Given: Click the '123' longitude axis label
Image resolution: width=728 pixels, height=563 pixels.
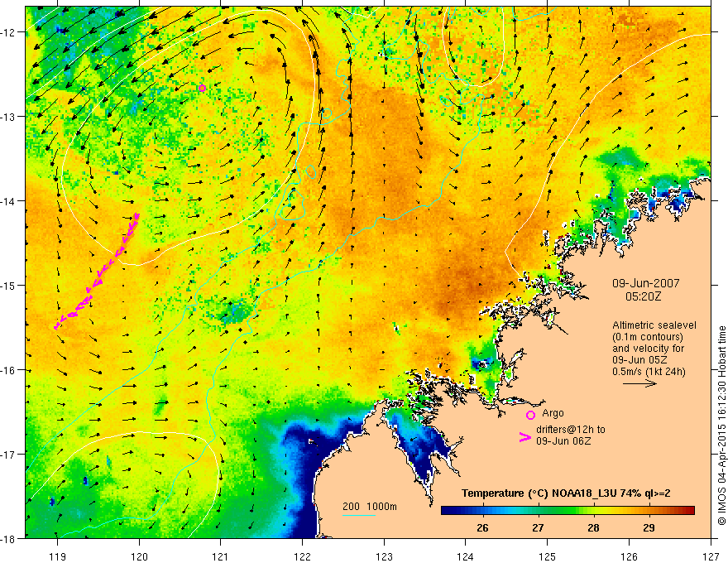Looking at the screenshot, I should pos(384,556).
